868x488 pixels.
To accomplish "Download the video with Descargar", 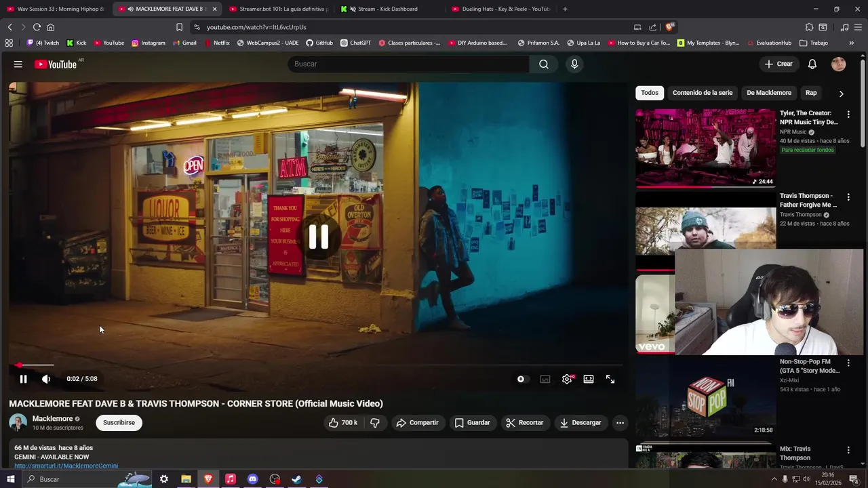I will click(580, 422).
